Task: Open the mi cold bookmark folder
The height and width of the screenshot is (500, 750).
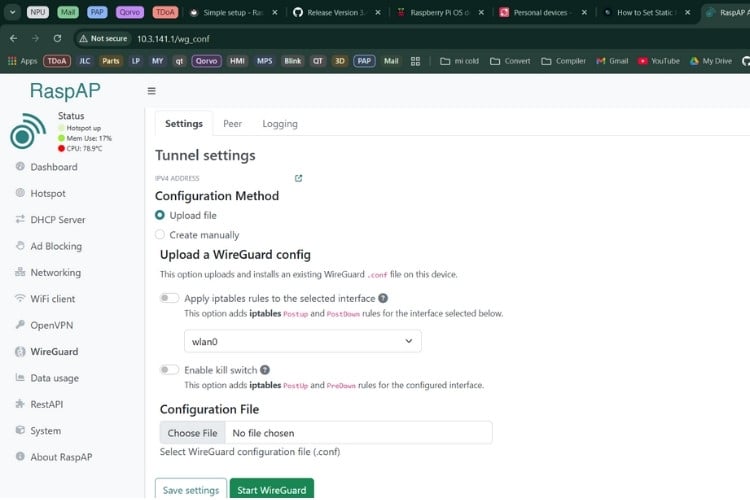Action: pos(459,61)
